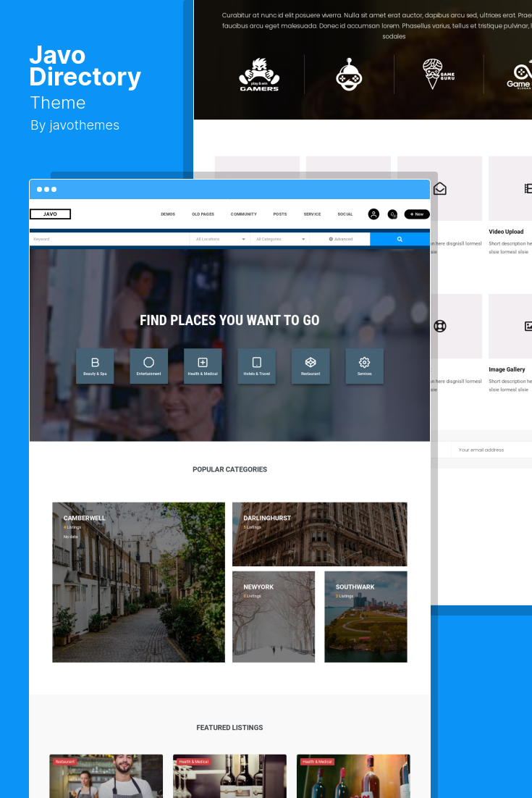The height and width of the screenshot is (798, 532).
Task: Select the Services gear category icon
Action: pyautogui.click(x=365, y=366)
